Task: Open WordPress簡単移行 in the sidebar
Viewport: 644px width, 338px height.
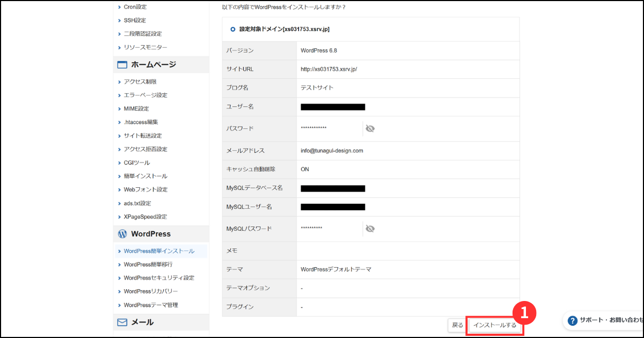Action: click(148, 264)
